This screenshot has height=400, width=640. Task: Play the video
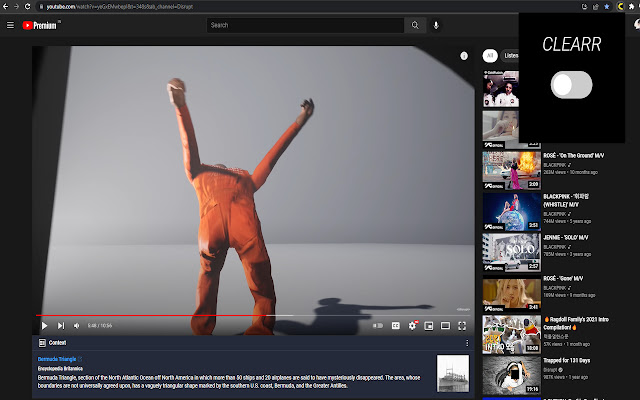[44, 325]
